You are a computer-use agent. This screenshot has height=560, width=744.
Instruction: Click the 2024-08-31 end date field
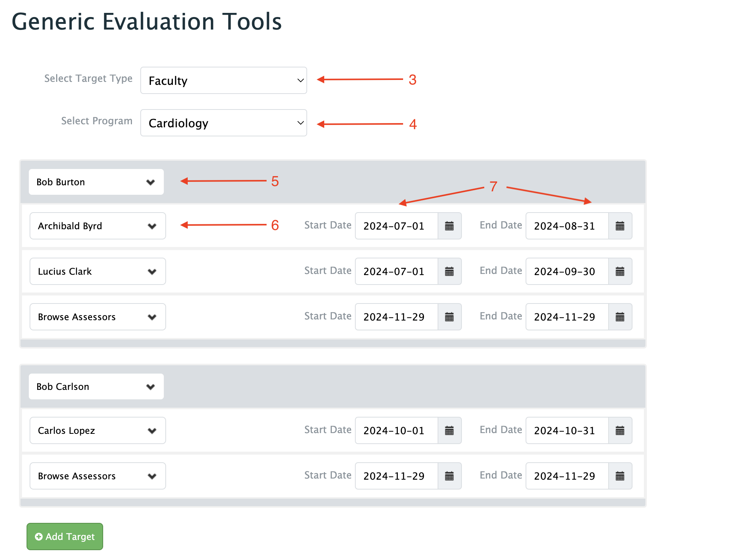coord(567,226)
